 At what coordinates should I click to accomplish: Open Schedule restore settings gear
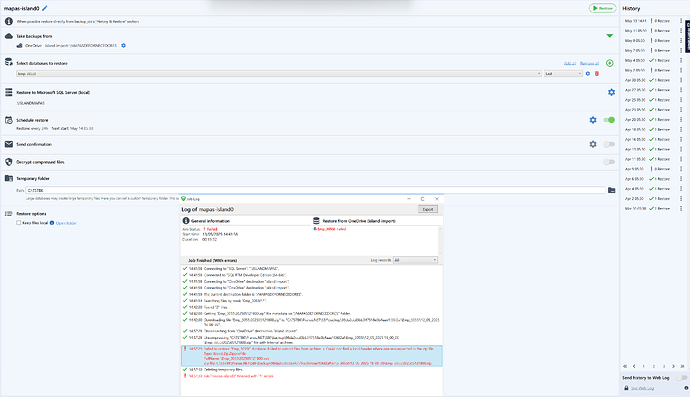pos(593,120)
